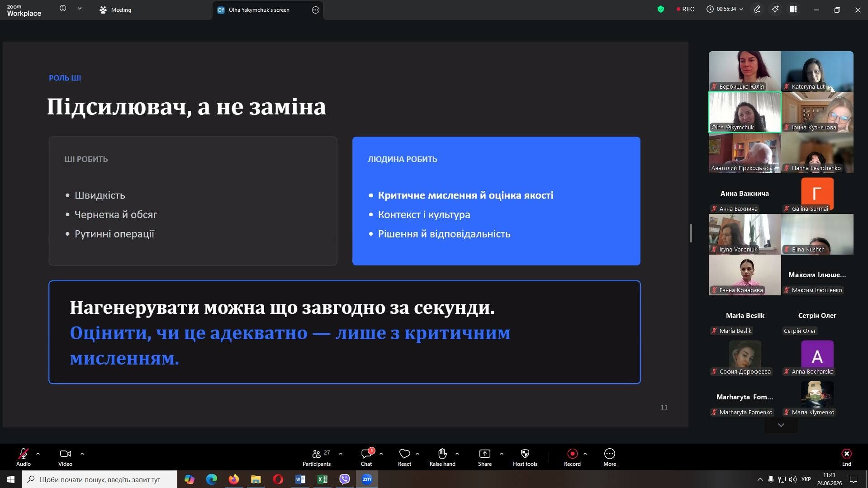This screenshot has height=488, width=868.
Task: Click the green encryption shield icon
Action: tap(661, 9)
